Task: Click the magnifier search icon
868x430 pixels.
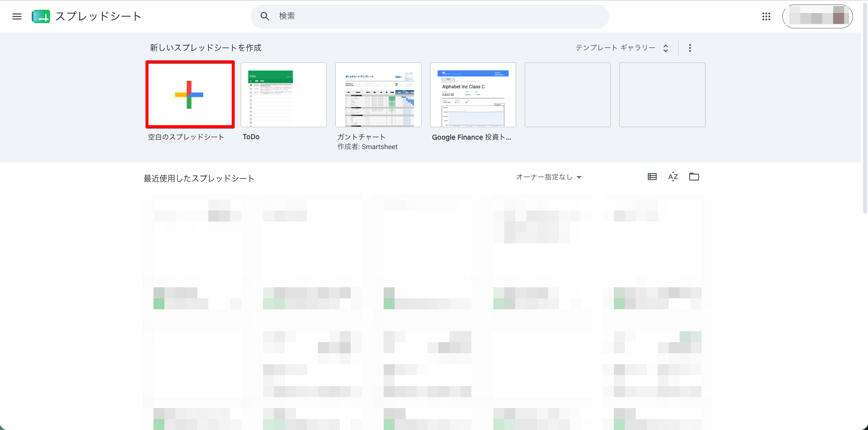Action: [265, 16]
